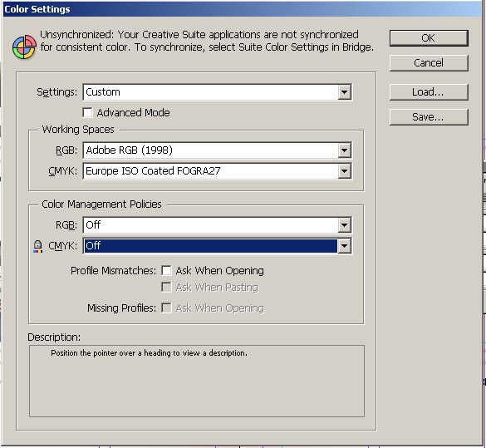Open the CMYK policy dropdown arrow
The image size is (486, 448).
pos(344,246)
